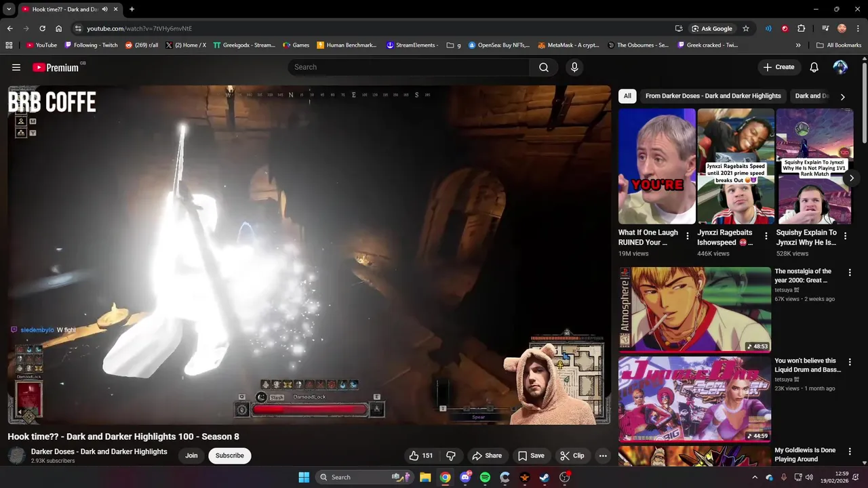Open the tab search dropdown

click(x=9, y=9)
